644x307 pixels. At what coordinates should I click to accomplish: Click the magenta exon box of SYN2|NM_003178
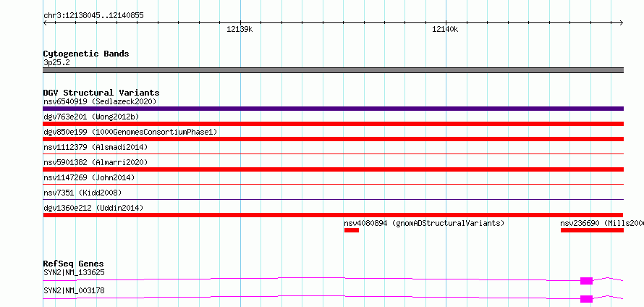587,299
